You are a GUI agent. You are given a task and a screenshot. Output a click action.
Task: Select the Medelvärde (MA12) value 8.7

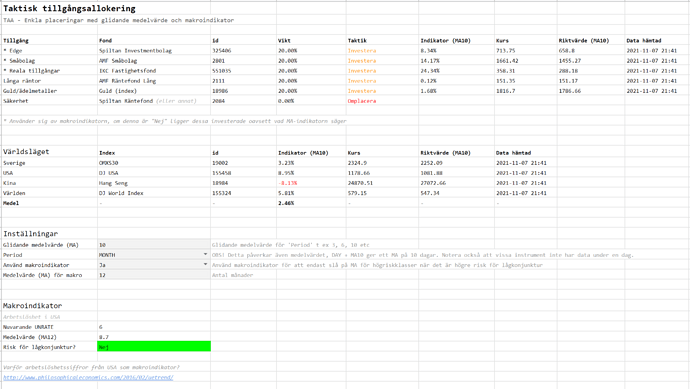click(154, 337)
